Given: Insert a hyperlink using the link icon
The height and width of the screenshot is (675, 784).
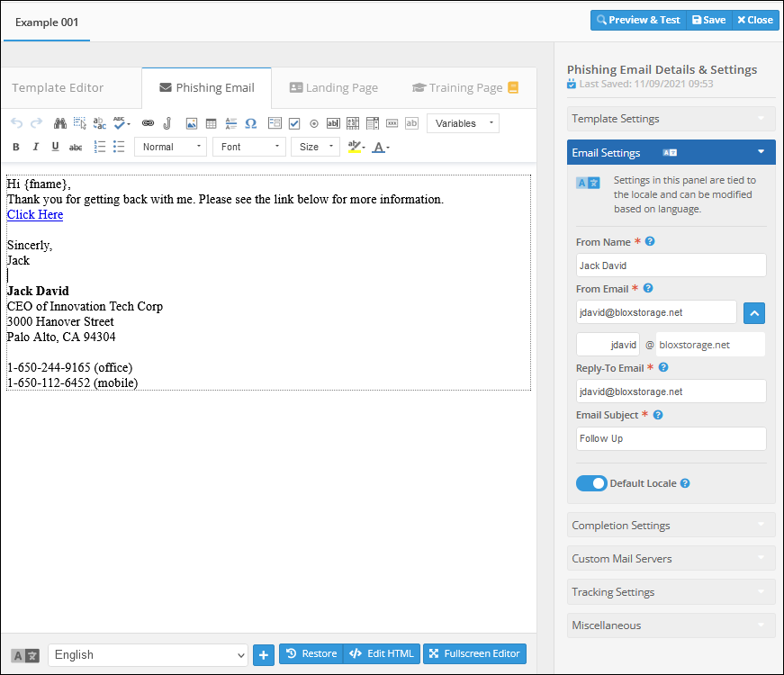Looking at the screenshot, I should [x=148, y=123].
